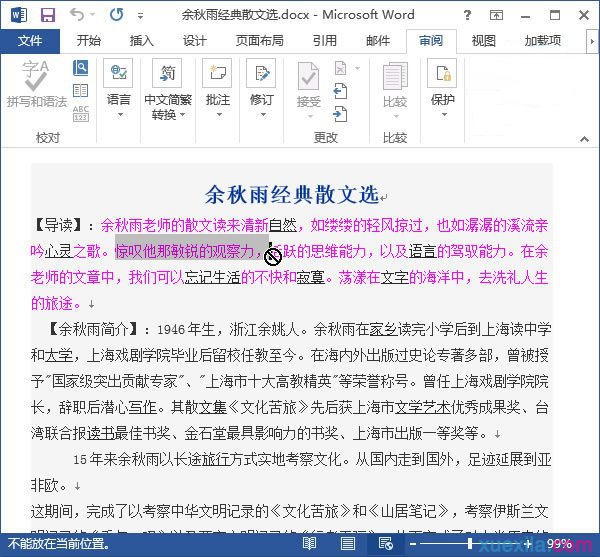Click status bar message 不能放在当前位置
The height and width of the screenshot is (557, 600).
[x=59, y=543]
